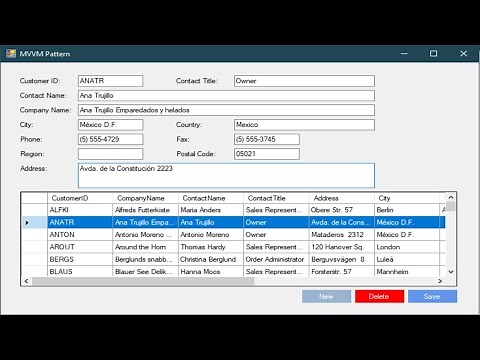Click the Postal Code field 05021
Image resolution: width=480 pixels, height=360 pixels.
point(267,154)
